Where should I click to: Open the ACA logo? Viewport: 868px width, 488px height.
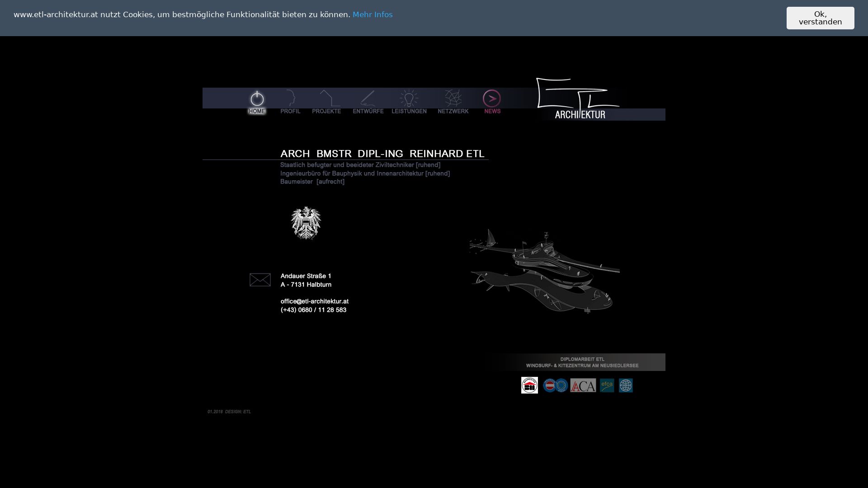coord(583,385)
